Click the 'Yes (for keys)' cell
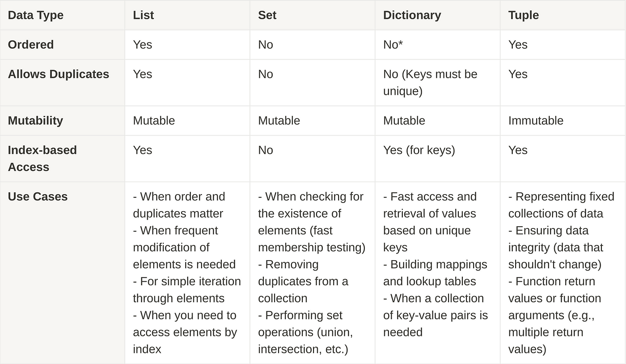The image size is (626, 364). coord(438,159)
